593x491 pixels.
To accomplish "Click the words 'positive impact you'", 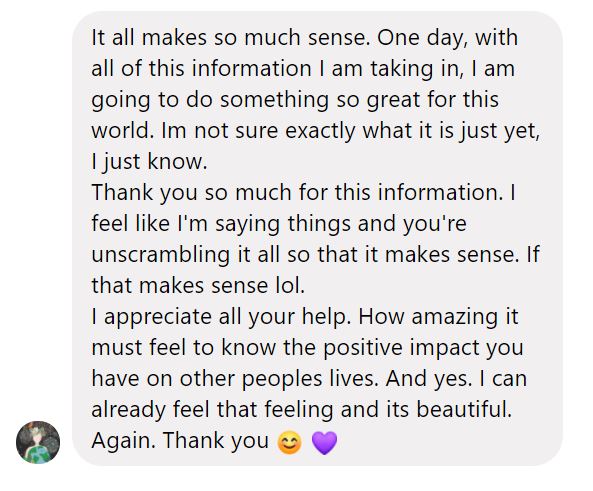I will (x=424, y=348).
